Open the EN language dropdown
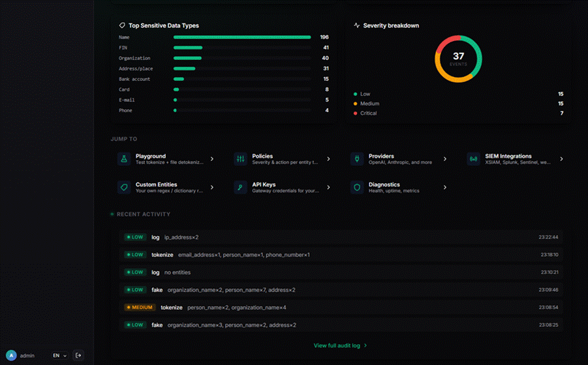The height and width of the screenshot is (365, 588). [x=59, y=355]
